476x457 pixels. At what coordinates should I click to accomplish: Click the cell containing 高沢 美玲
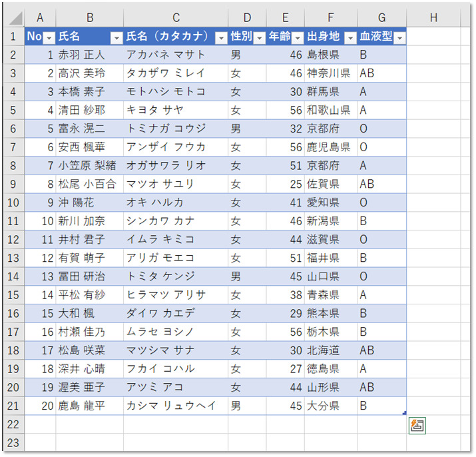tap(90, 73)
